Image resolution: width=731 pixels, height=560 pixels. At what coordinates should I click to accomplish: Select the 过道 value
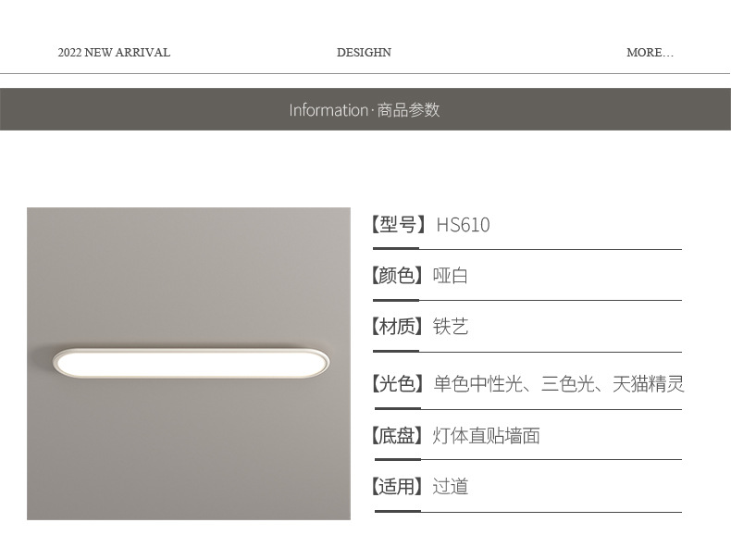(x=451, y=487)
